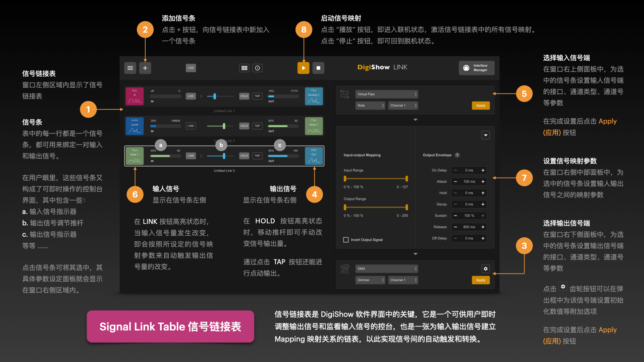Enable Invert Output Signal checkbox
The image size is (644, 362).
(346, 240)
